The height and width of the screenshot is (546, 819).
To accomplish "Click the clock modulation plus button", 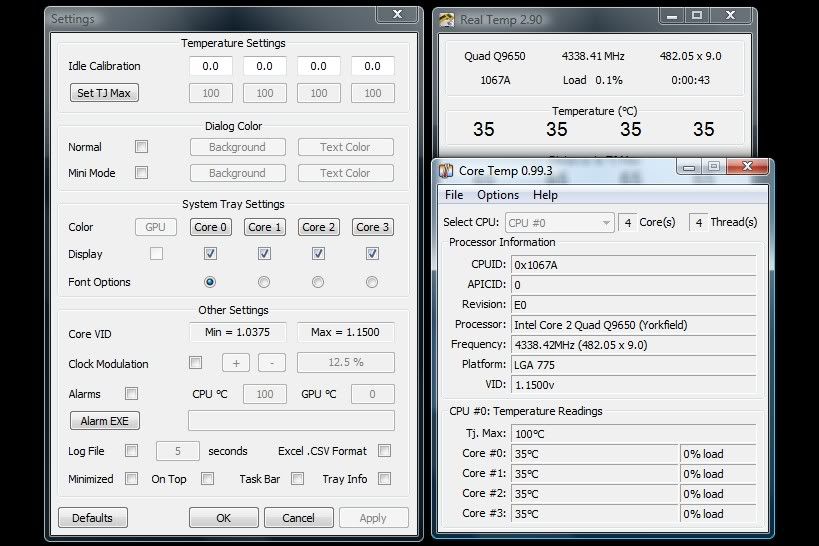I will [236, 363].
